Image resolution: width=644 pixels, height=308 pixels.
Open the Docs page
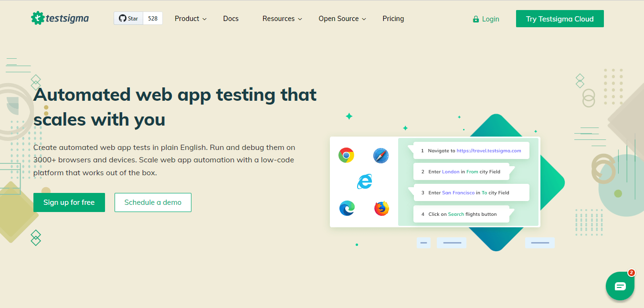click(231, 19)
